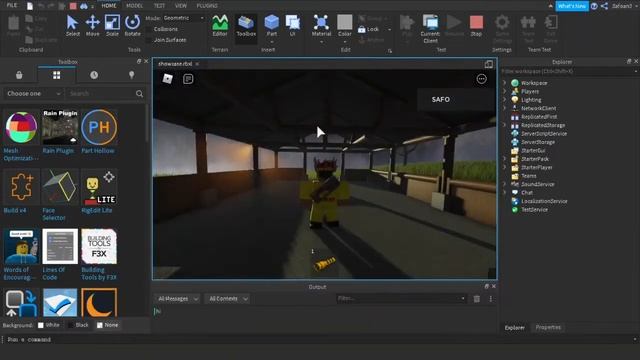The image size is (640, 360).
Task: Open Toolbox Inventory tab with bag icon
Action: point(19,75)
